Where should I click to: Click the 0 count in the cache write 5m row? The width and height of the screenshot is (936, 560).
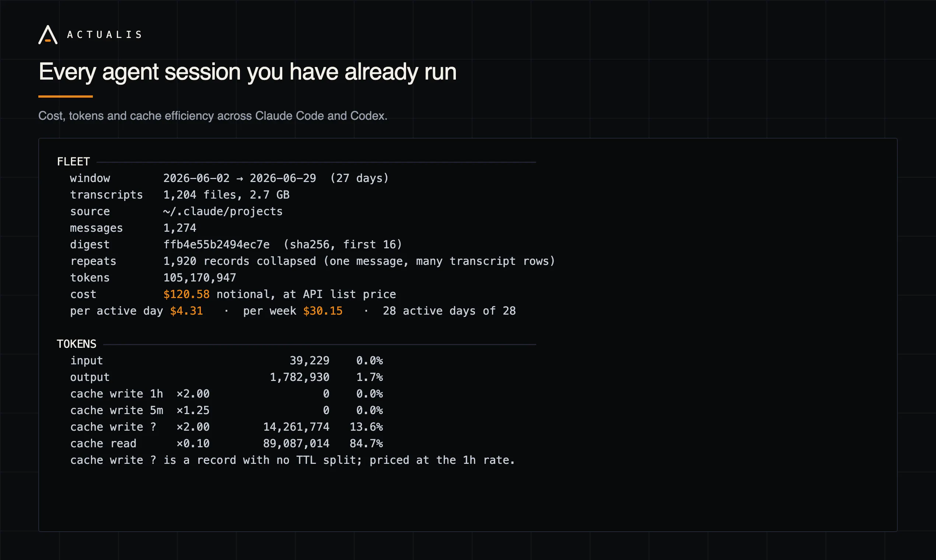coord(326,410)
